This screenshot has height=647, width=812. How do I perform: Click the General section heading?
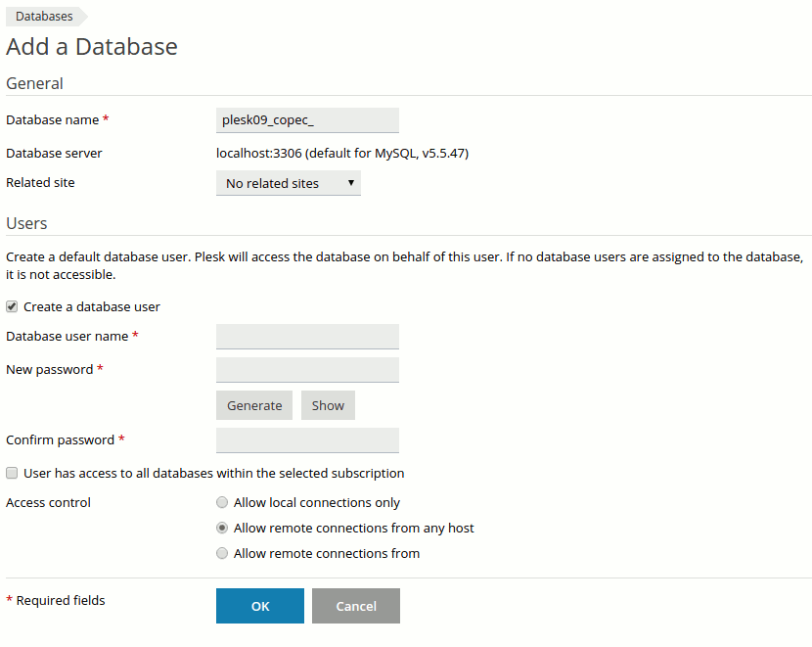click(x=34, y=83)
